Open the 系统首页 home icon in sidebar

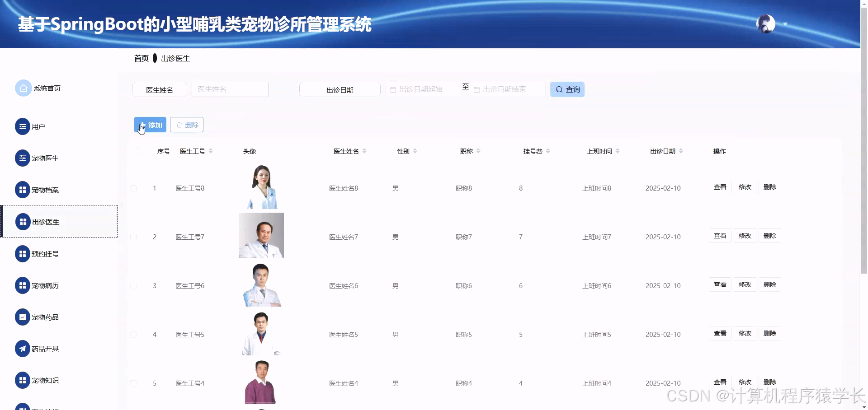23,88
